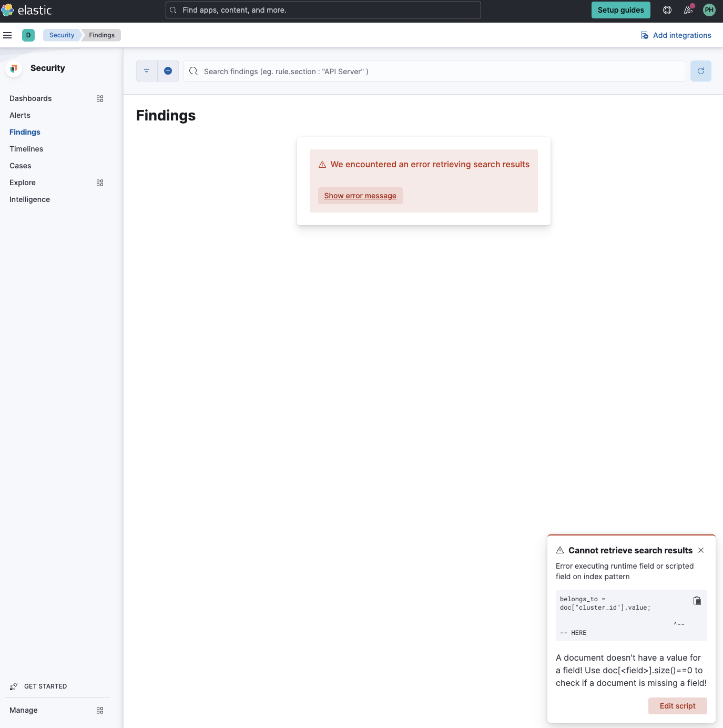This screenshot has height=728, width=723.
Task: Open the Manage submenu grid icon
Action: coord(100,710)
